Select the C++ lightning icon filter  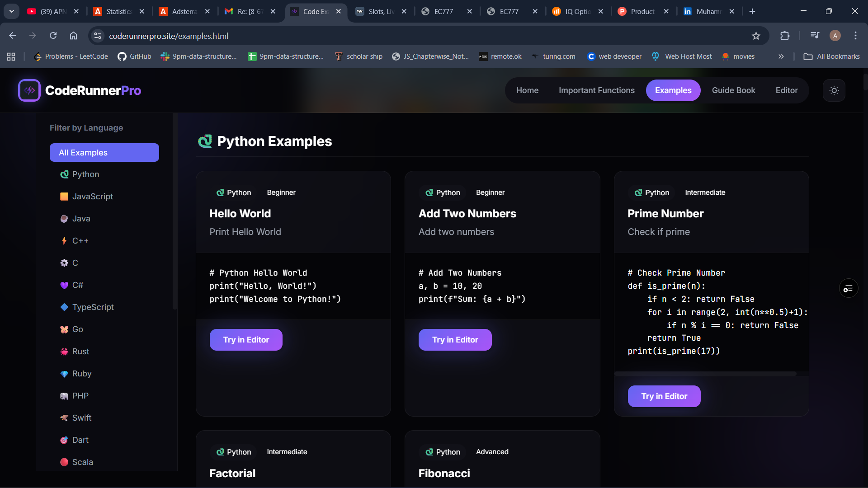point(65,241)
